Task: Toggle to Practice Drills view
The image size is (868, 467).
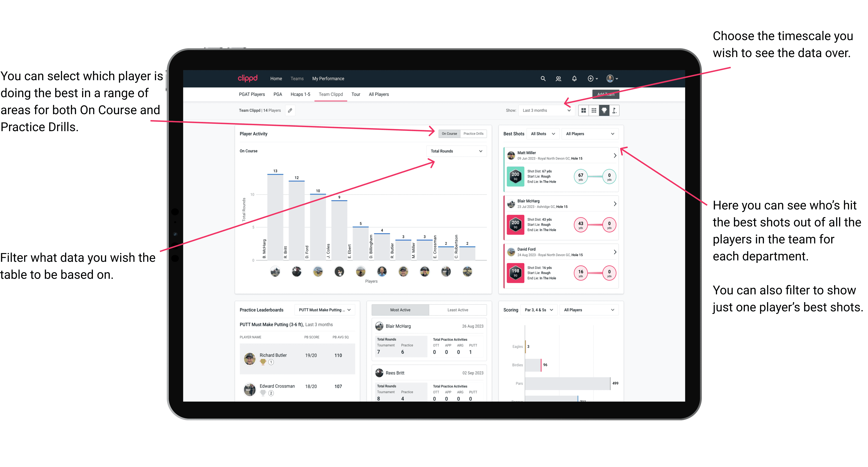Action: (472, 133)
